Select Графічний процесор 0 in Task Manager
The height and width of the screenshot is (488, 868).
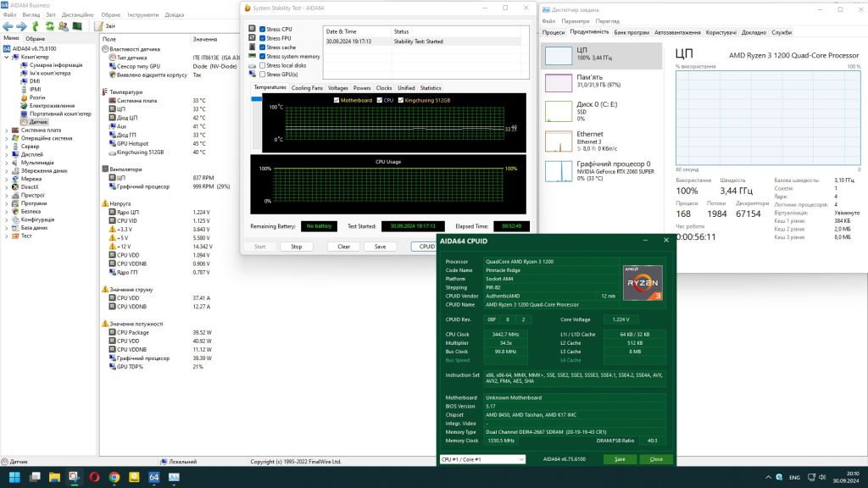(x=601, y=171)
